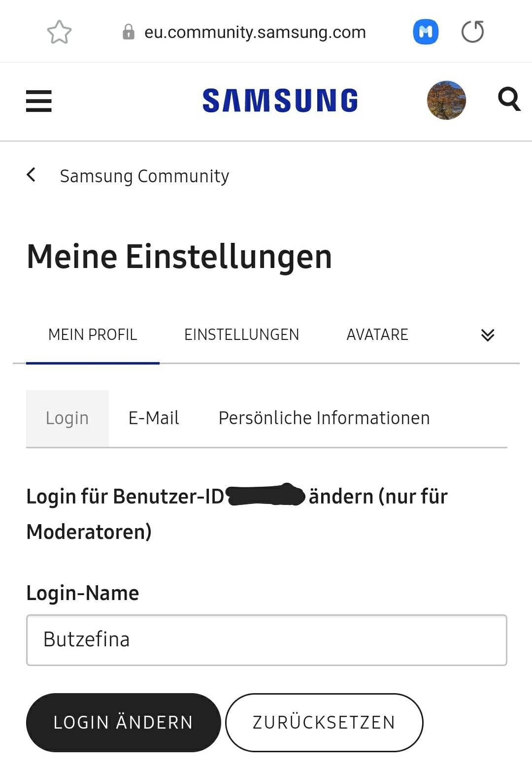Click the Samsung logo
This screenshot has height=769, width=532.
tap(280, 100)
